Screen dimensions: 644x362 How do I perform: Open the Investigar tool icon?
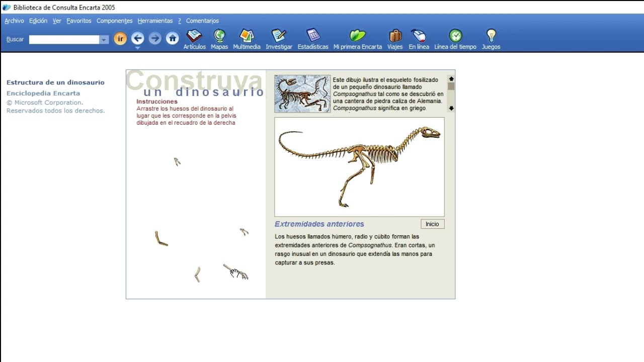click(x=279, y=36)
